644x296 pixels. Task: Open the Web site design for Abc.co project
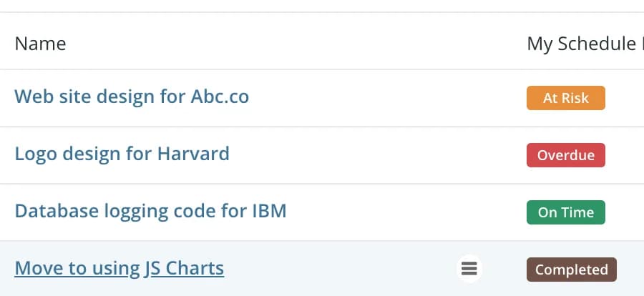[132, 97]
